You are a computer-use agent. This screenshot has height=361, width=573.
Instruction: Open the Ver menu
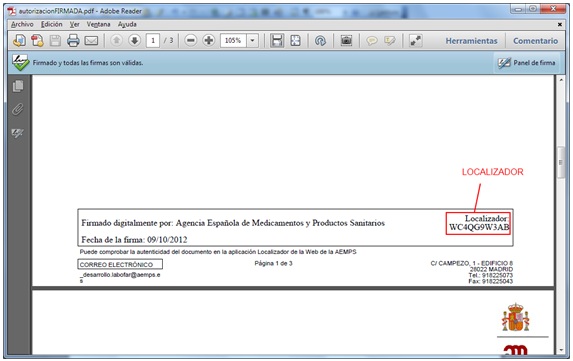[75, 24]
